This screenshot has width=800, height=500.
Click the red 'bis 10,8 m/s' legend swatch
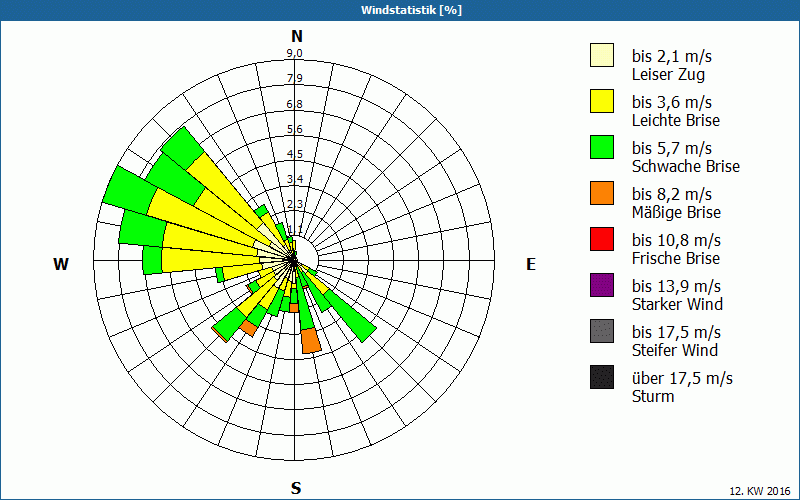point(602,239)
